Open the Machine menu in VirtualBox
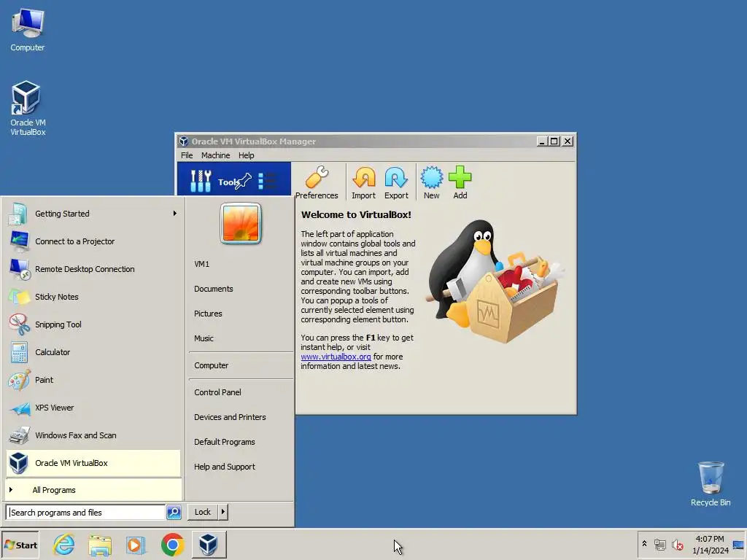 [x=215, y=155]
